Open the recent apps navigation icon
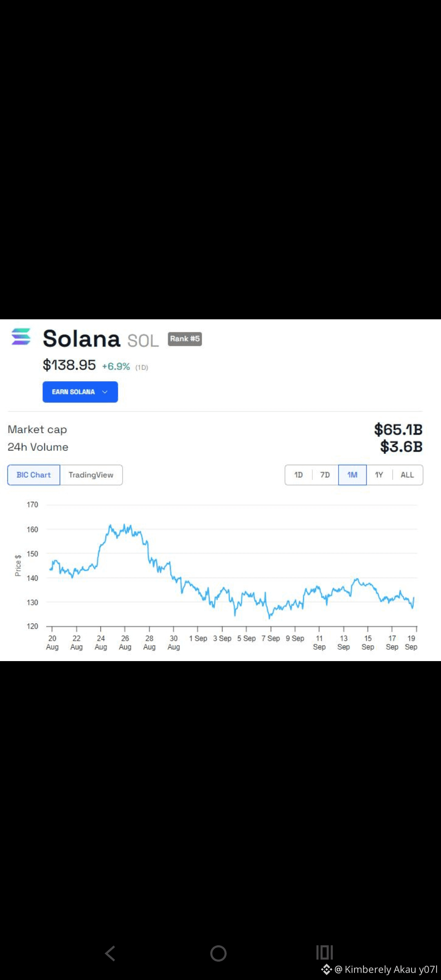This screenshot has height=980, width=441. 325,953
